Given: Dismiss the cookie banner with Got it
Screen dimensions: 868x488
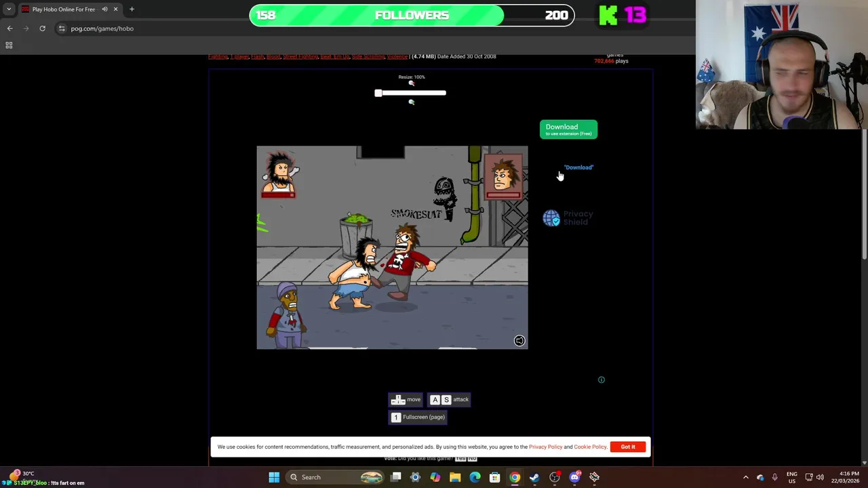Looking at the screenshot, I should (x=628, y=447).
